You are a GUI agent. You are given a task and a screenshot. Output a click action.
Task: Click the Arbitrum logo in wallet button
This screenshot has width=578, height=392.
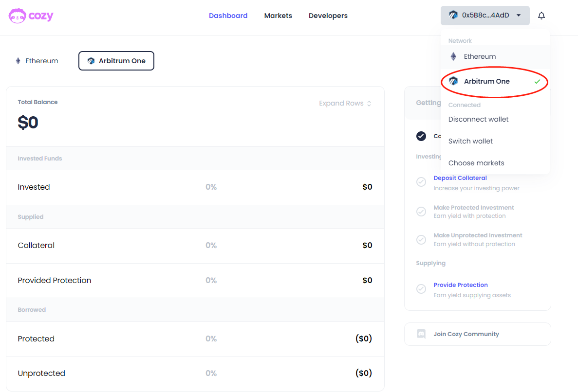pyautogui.click(x=453, y=15)
